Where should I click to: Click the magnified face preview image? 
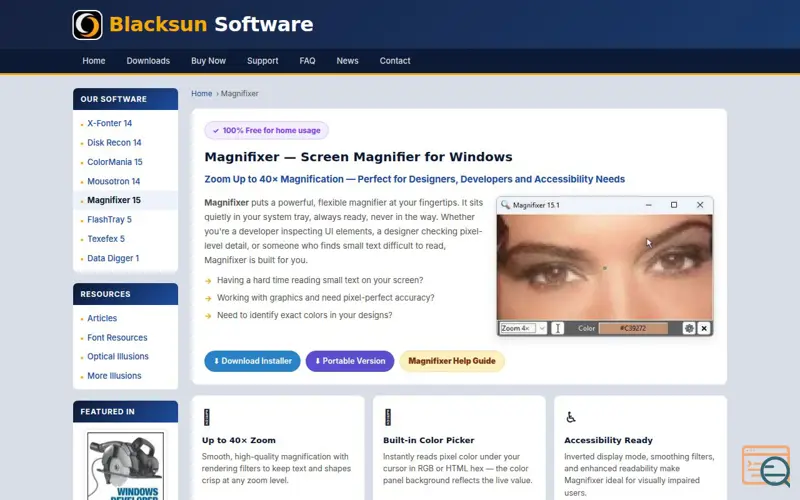point(605,267)
